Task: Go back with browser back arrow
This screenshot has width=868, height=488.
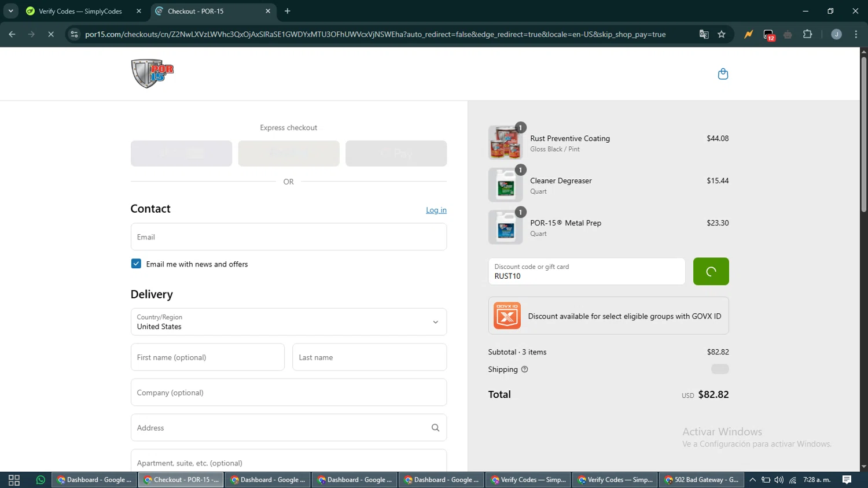Action: click(12, 35)
